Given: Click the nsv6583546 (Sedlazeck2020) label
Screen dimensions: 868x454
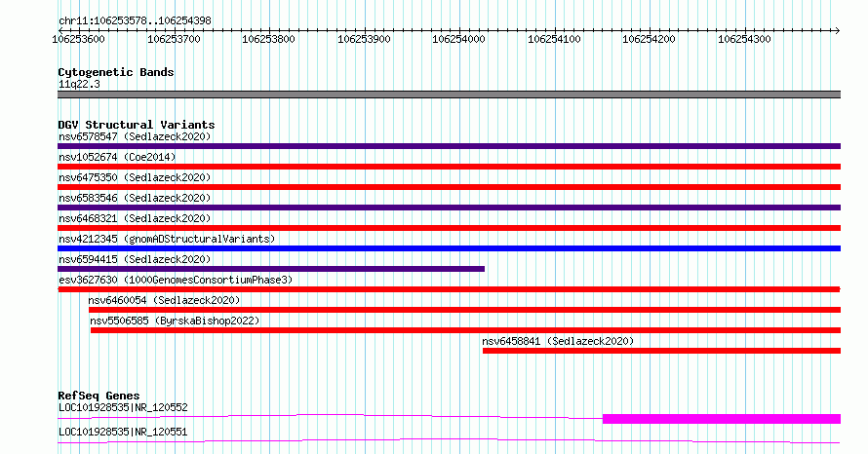Looking at the screenshot, I should 135,198.
